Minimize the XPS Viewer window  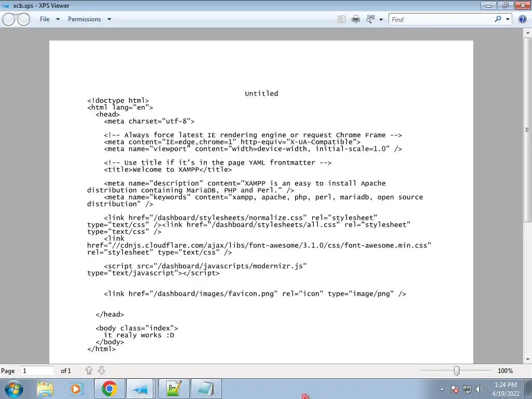click(x=488, y=5)
